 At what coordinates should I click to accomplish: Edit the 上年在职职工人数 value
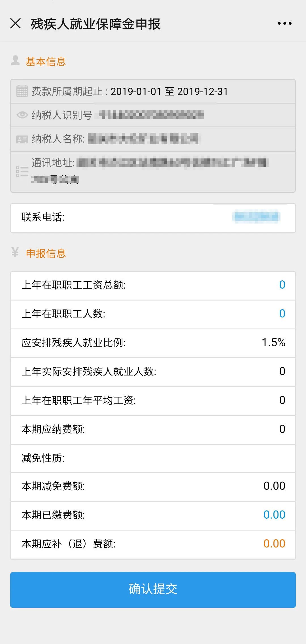pos(282,314)
